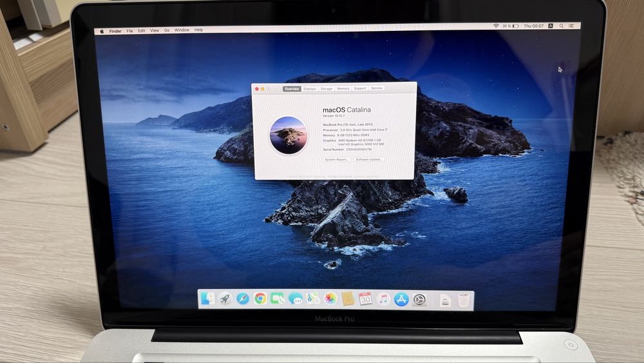Open Maps from the Dock
The height and width of the screenshot is (363, 644).
point(313,299)
